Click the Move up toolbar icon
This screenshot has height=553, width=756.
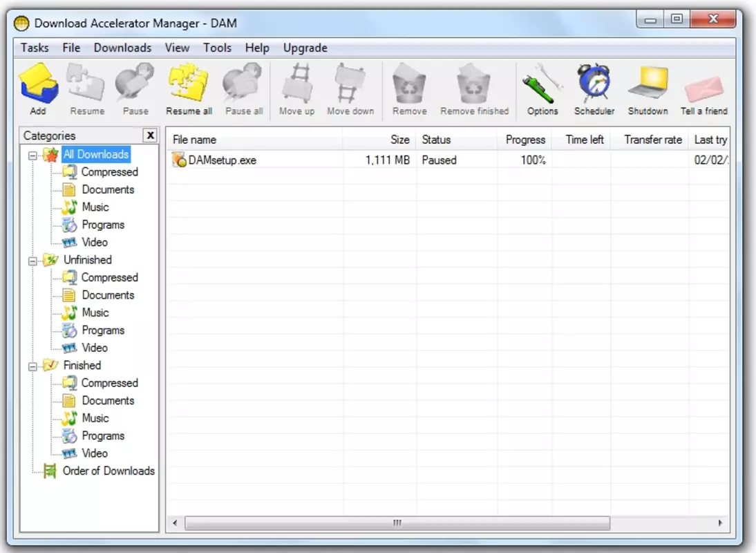(297, 83)
